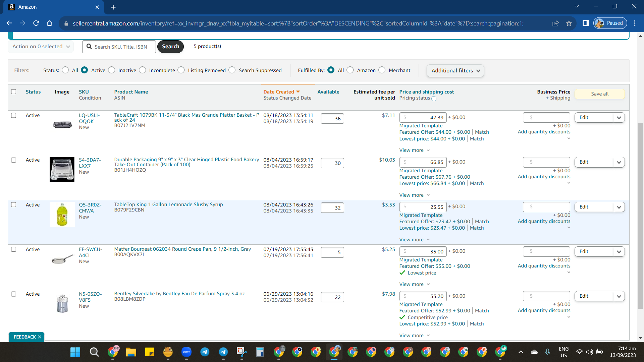Show hidden system tray icons

[x=521, y=352]
